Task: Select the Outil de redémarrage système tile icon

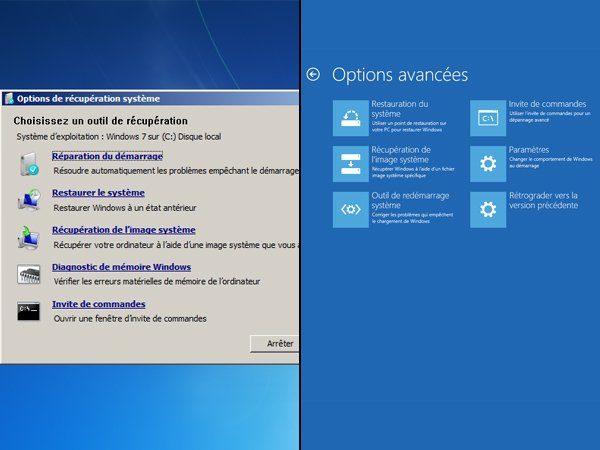Action: [351, 210]
